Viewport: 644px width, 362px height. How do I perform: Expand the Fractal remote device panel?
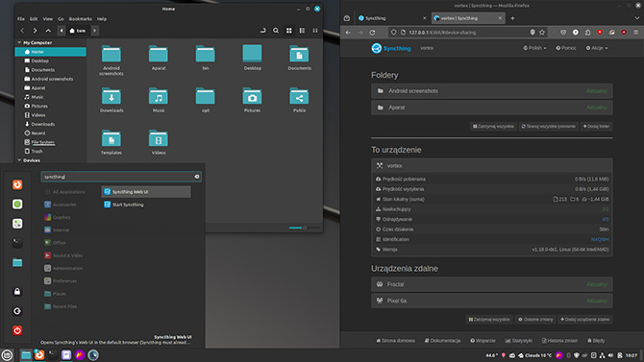pos(491,284)
